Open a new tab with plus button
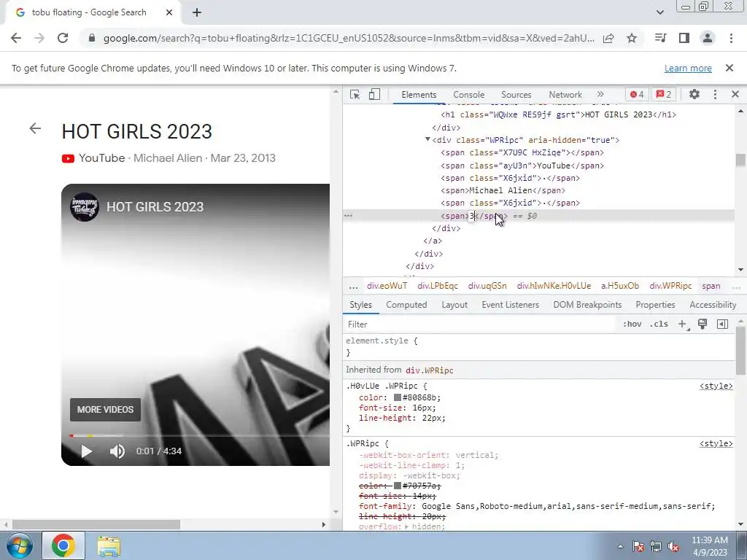The image size is (747, 560). [x=197, y=13]
